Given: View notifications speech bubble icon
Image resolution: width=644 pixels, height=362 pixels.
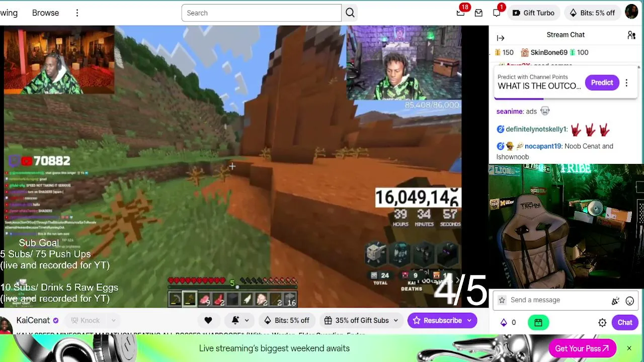Looking at the screenshot, I should pos(497,13).
